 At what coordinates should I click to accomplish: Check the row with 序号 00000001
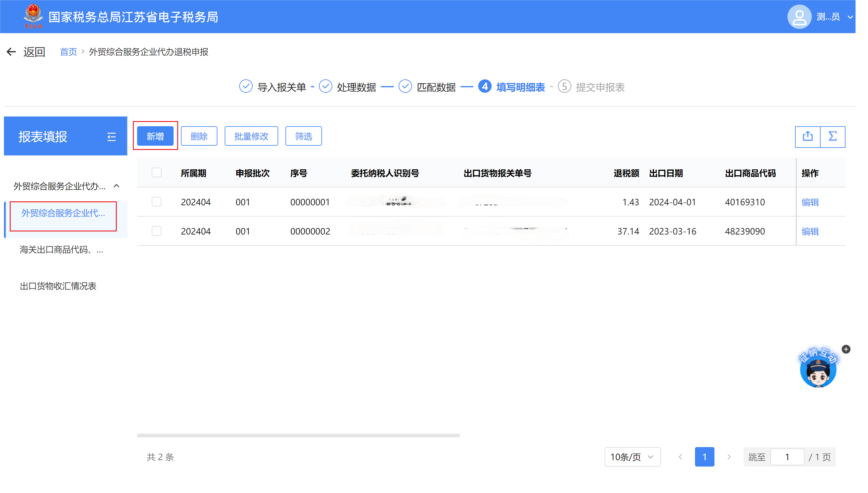(x=156, y=202)
